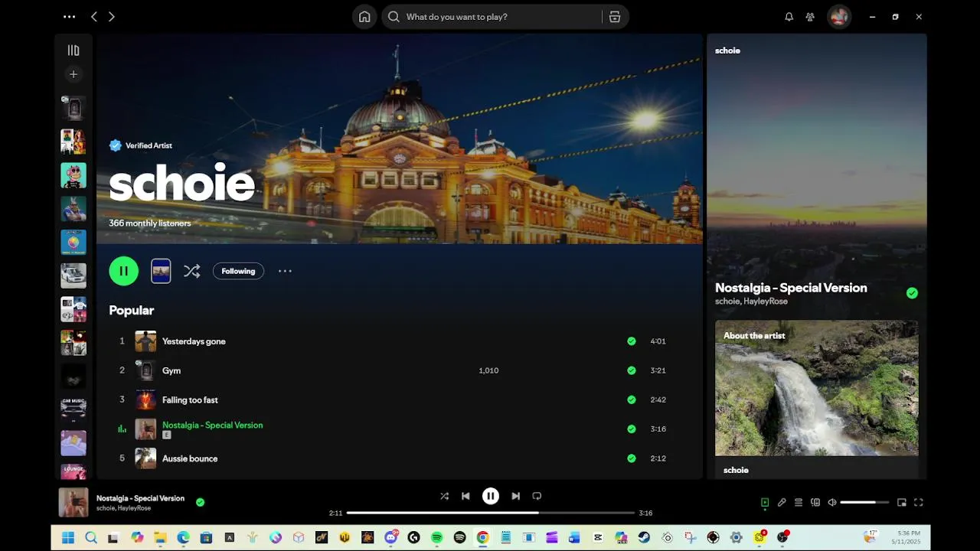
Task: Open Discord from the taskbar
Action: 391,537
